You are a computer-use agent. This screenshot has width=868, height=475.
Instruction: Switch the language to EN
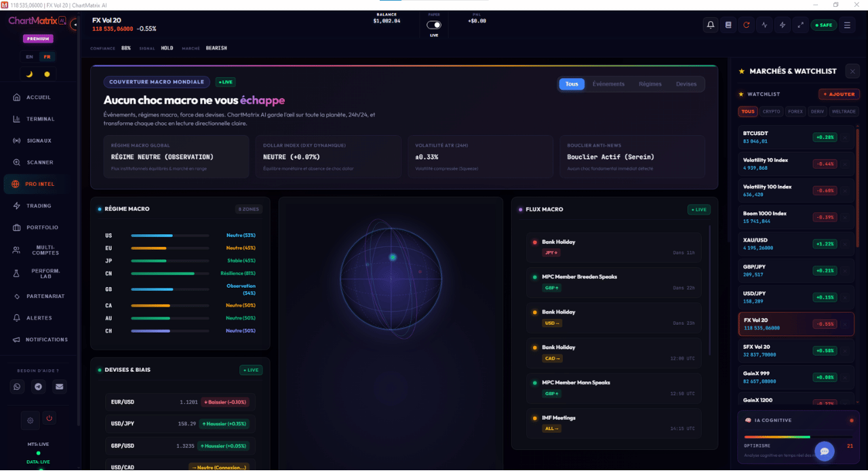(x=29, y=57)
